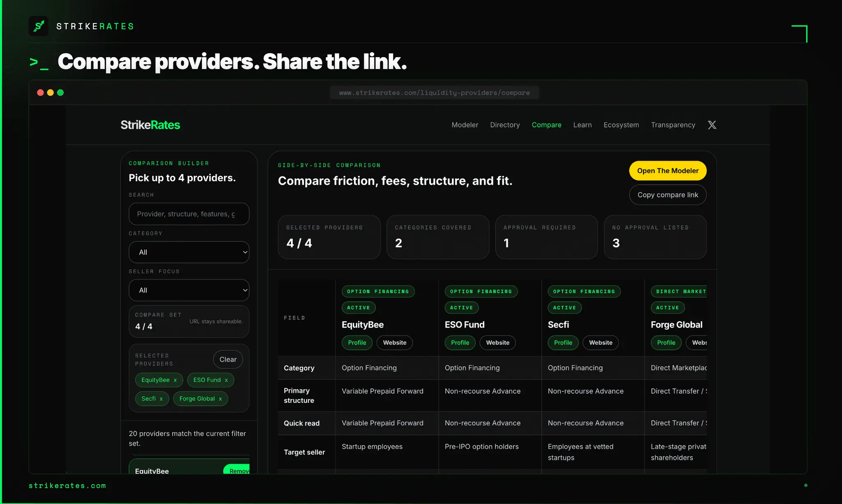Click EquityBee's Option Financing badge
Image resolution: width=842 pixels, height=504 pixels.
click(378, 291)
